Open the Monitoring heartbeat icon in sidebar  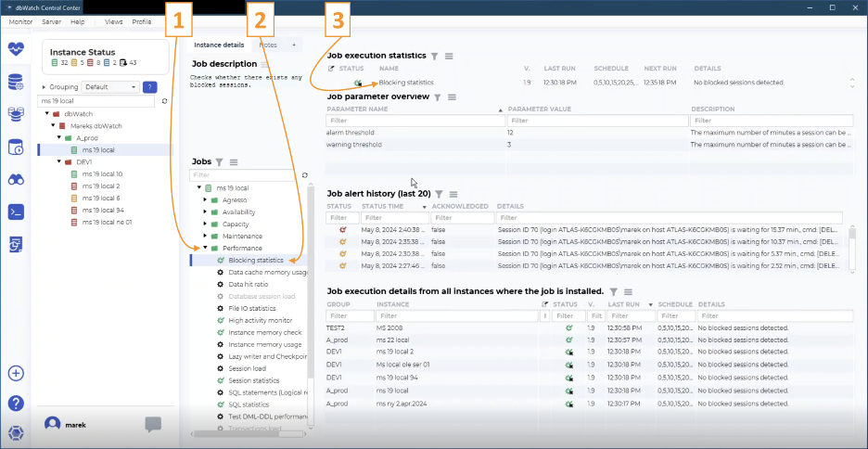[x=16, y=49]
